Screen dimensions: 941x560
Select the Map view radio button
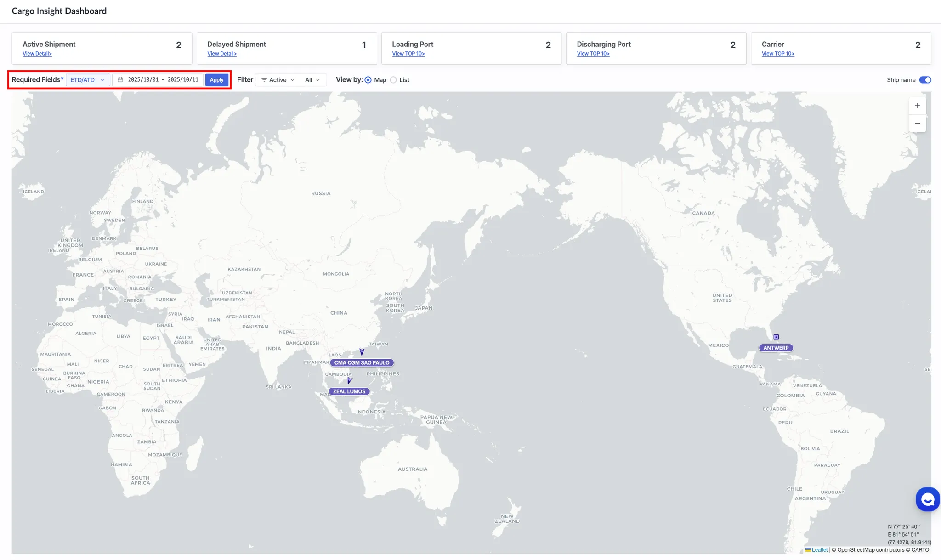tap(368, 80)
